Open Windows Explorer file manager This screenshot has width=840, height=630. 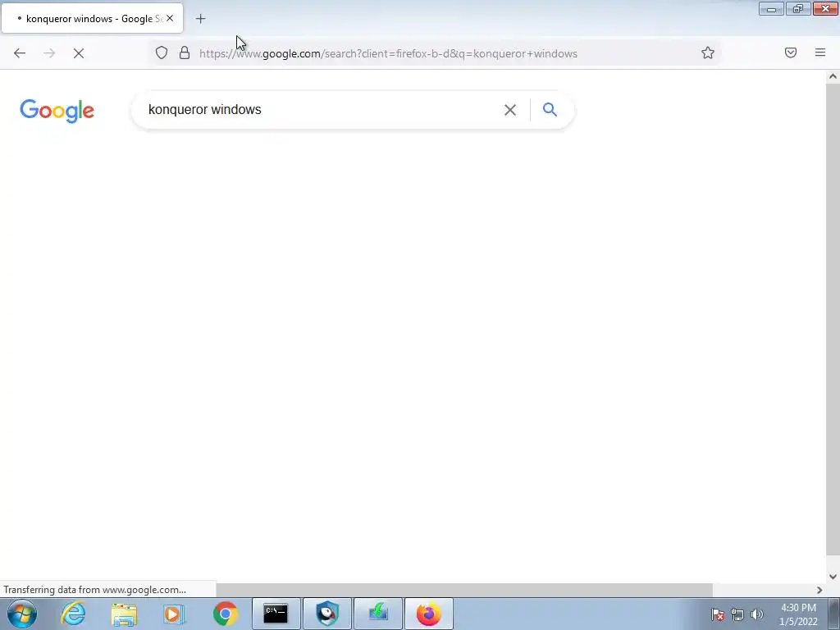(x=125, y=614)
